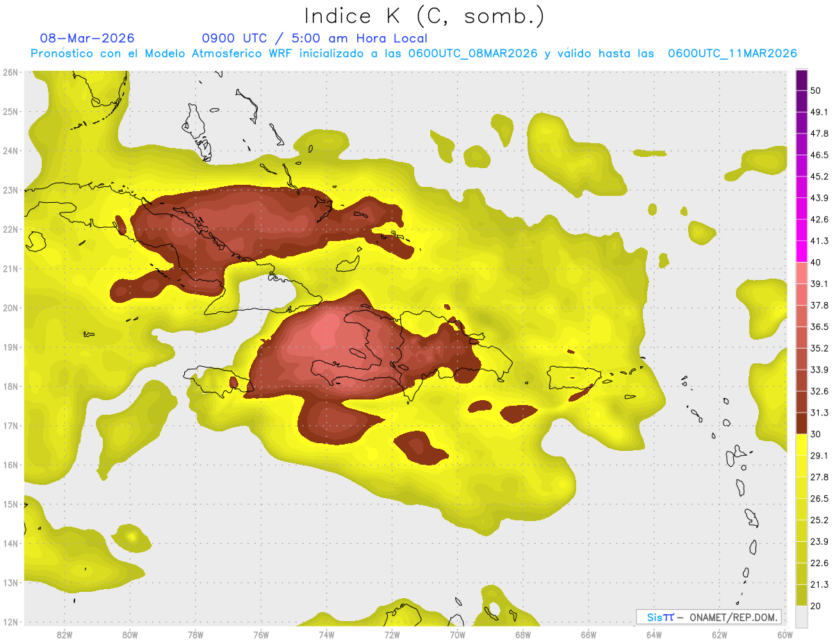834x644 pixels.
Task: Click the "64W" longitude label
Action: pyautogui.click(x=654, y=634)
